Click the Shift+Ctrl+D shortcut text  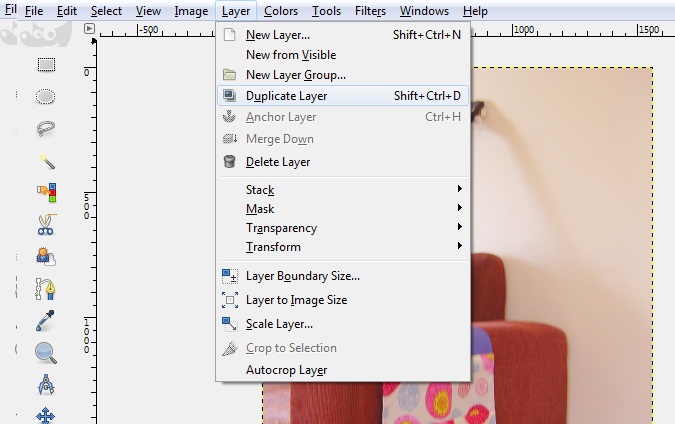point(427,96)
